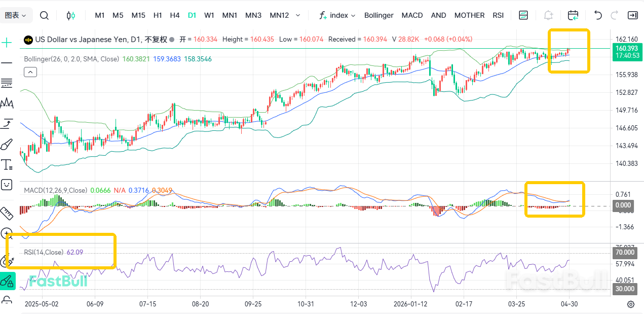Open the emoji sticker tool
Viewport: 644px width, 314px height.
coord(7,185)
